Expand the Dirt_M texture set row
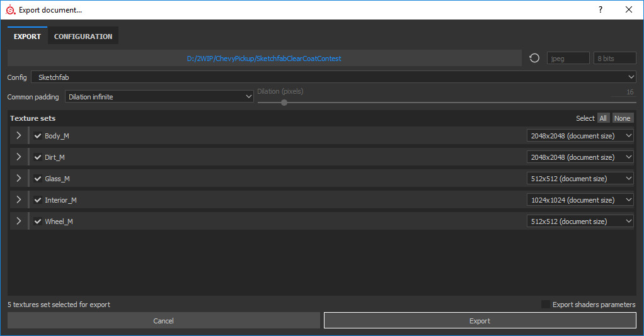 18,157
